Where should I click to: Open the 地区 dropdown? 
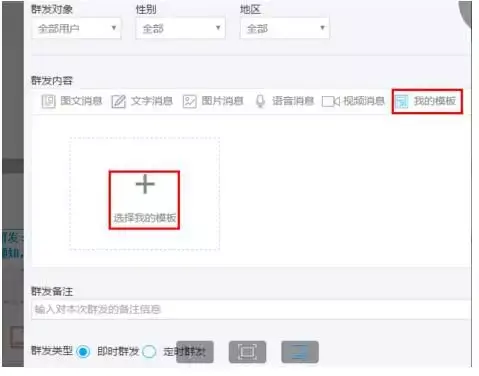point(285,29)
